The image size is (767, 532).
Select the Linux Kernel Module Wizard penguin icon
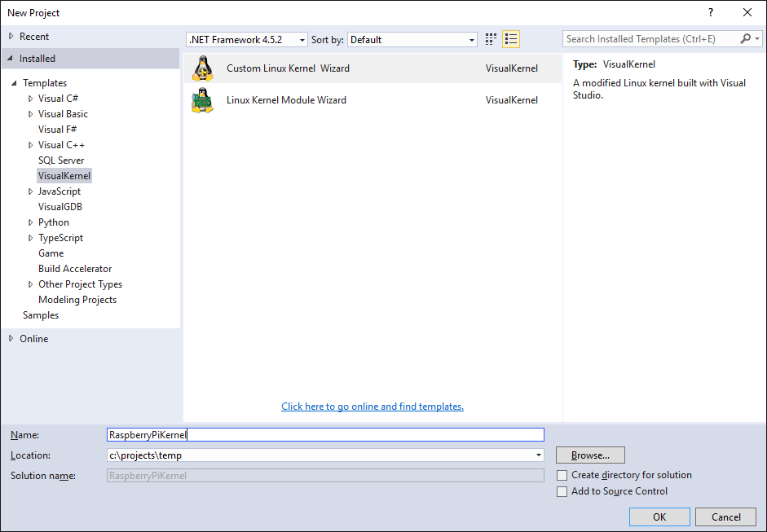pyautogui.click(x=202, y=99)
